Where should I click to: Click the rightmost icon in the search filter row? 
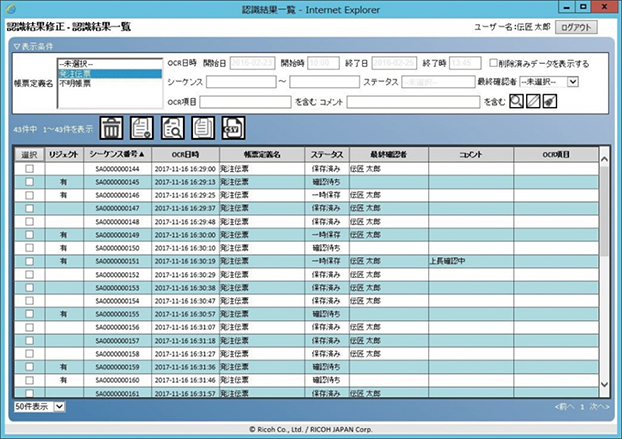point(551,101)
